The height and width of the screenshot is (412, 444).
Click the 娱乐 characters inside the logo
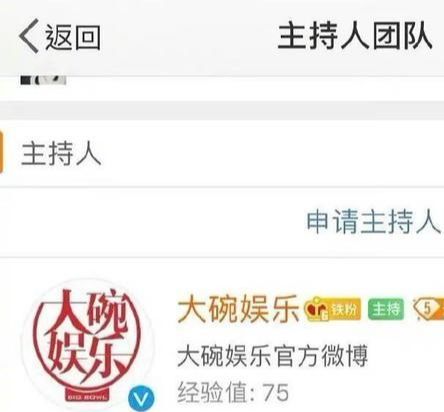pyautogui.click(x=86, y=360)
